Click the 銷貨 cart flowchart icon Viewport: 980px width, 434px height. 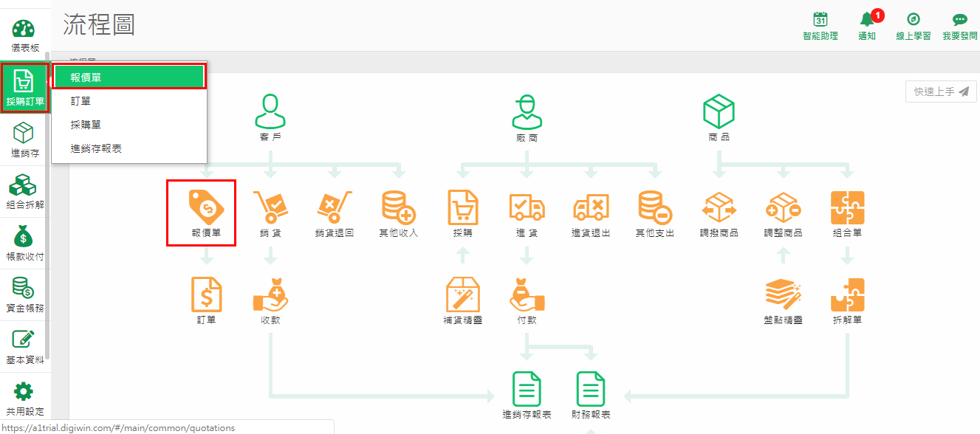coord(271,207)
